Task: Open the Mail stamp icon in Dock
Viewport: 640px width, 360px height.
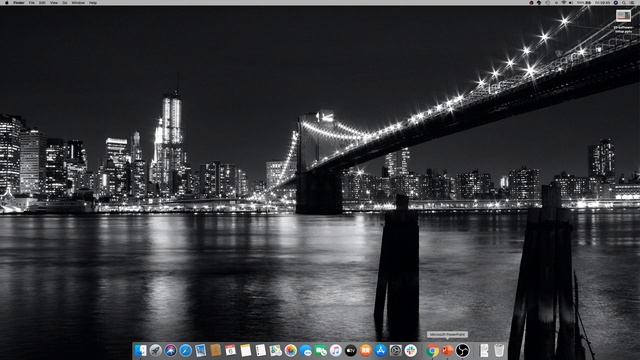Action: [x=200, y=350]
